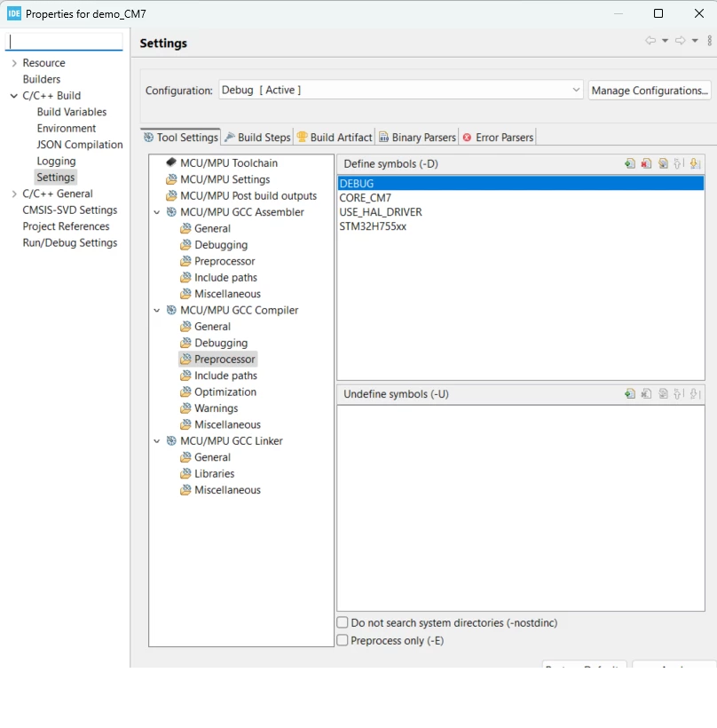Open Include paths under GCC Compiler
Viewport: 717px width, 728px height.
pos(225,376)
